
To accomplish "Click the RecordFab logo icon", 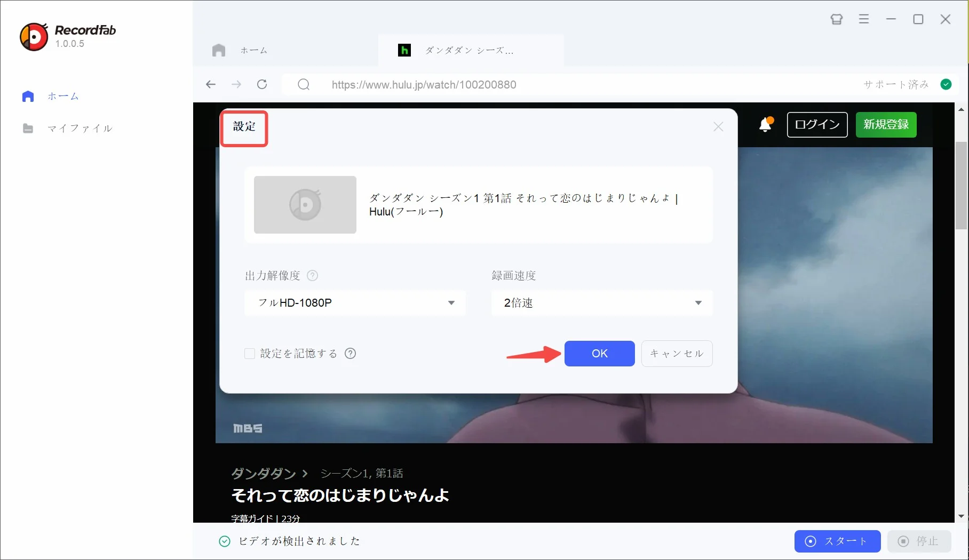I will pyautogui.click(x=34, y=37).
